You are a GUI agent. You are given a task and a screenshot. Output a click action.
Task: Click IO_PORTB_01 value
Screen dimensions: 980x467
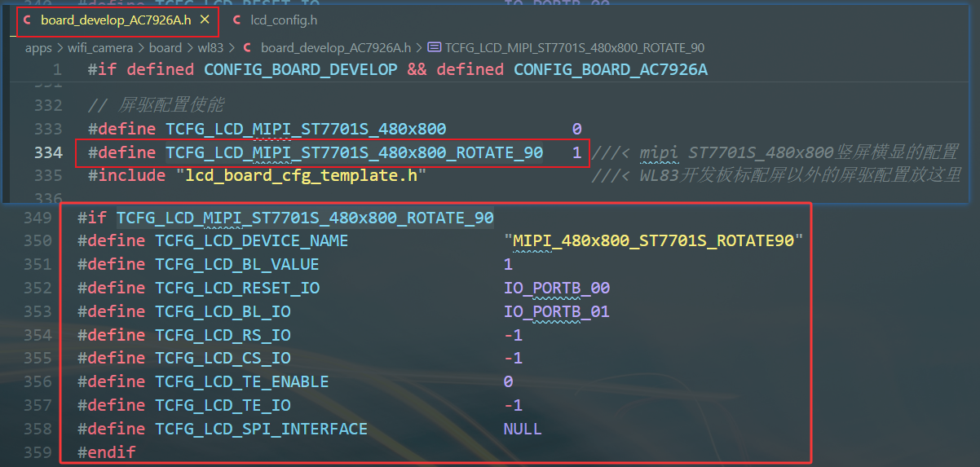coord(557,311)
